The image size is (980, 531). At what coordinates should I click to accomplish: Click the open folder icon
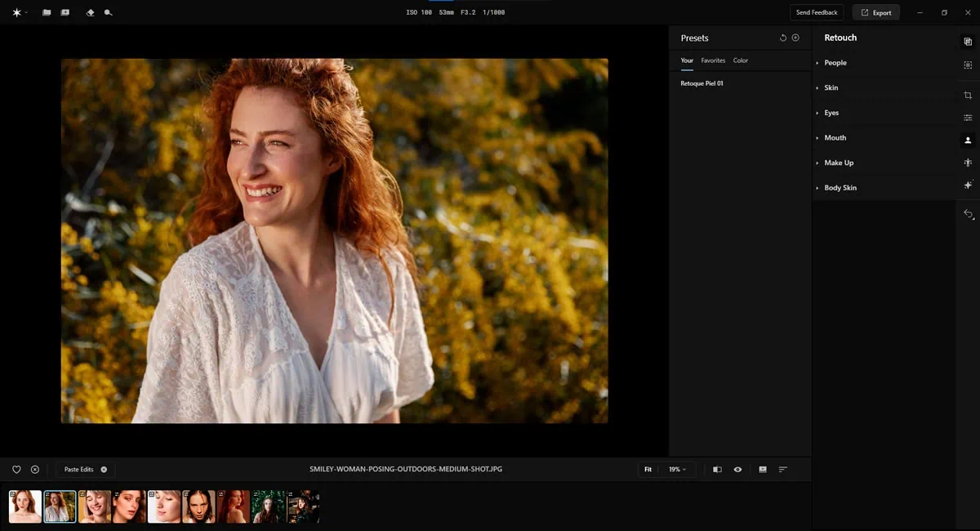coord(47,13)
